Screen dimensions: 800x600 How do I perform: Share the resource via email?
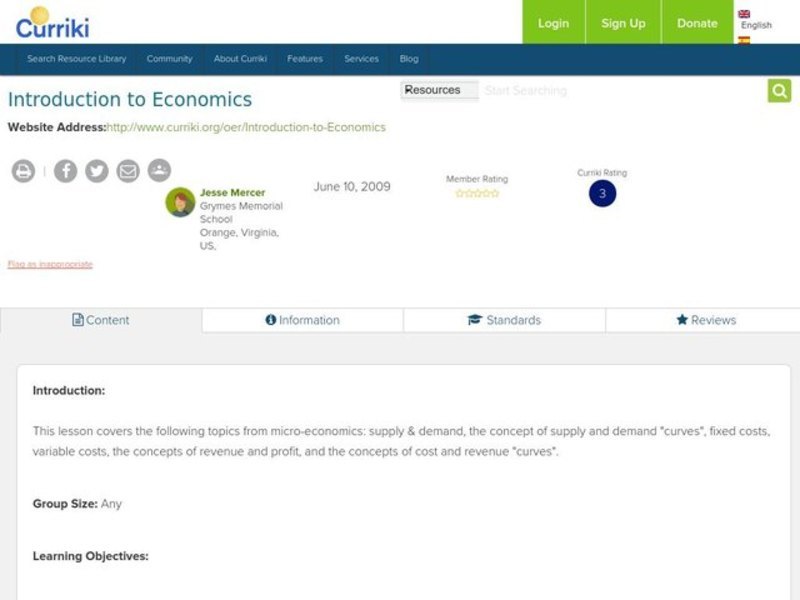tap(126, 170)
